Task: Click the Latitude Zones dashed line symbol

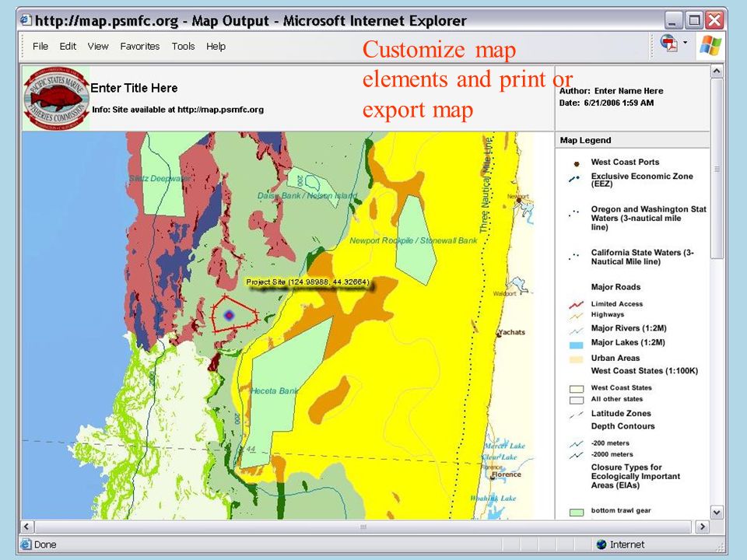Action: 577,415
